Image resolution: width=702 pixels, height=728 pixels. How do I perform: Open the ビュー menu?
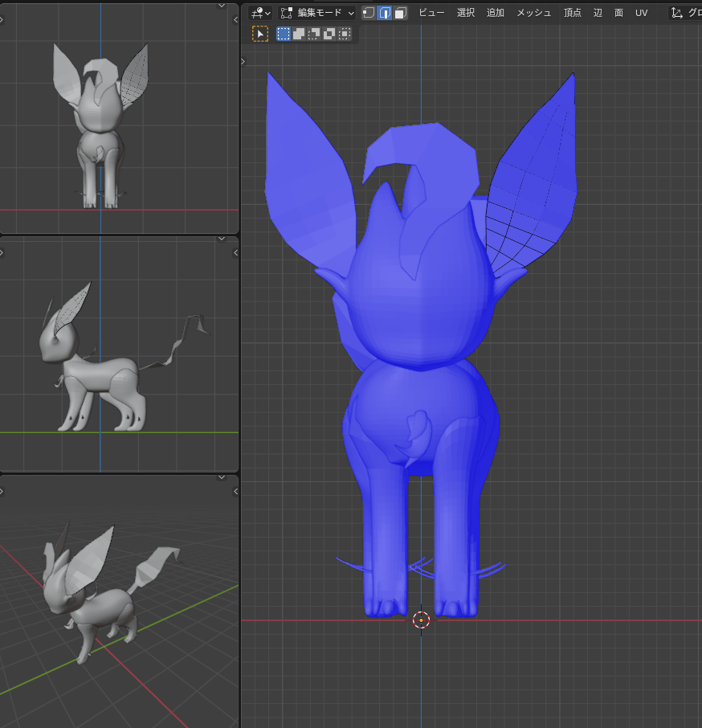coord(431,13)
